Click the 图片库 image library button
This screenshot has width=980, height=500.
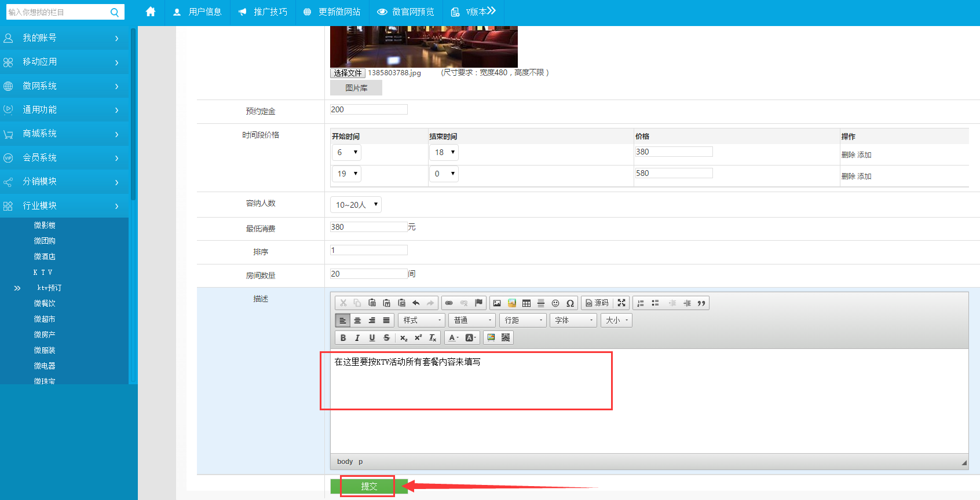click(356, 88)
